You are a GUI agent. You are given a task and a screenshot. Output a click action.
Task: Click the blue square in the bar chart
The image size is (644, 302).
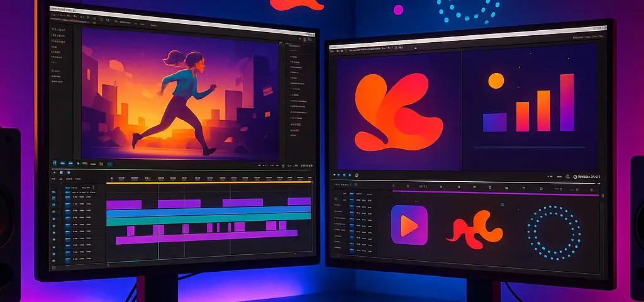494,122
